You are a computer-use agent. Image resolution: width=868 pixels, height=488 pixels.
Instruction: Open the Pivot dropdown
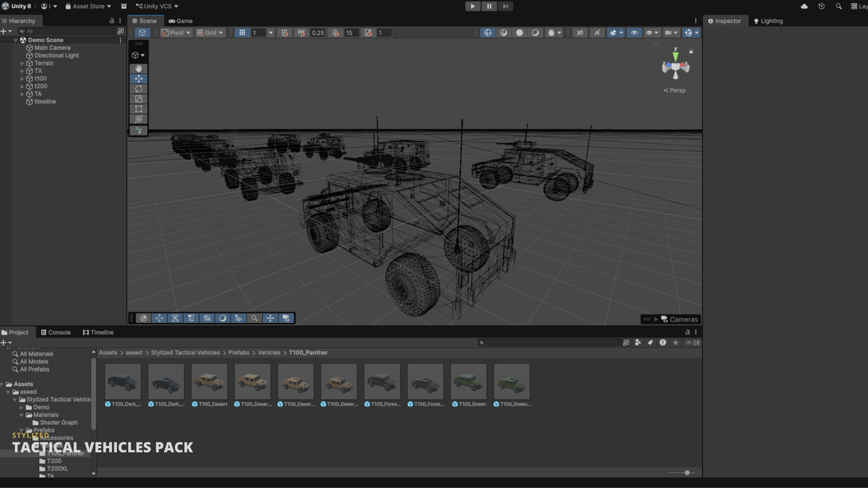pos(176,33)
